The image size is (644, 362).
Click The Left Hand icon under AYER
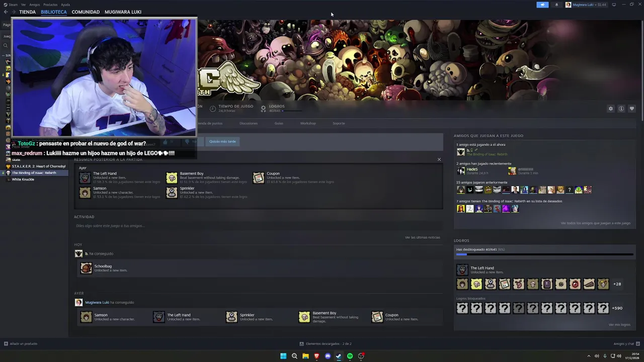tap(159, 317)
